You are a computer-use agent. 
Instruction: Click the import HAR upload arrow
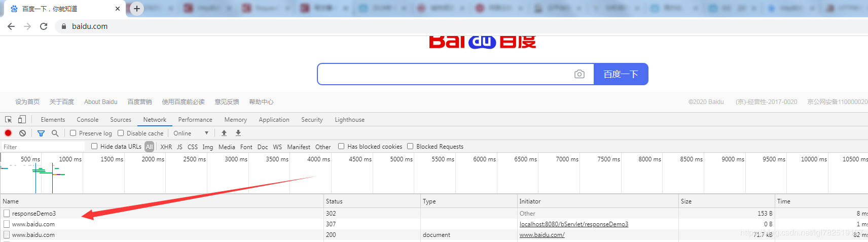(x=224, y=133)
